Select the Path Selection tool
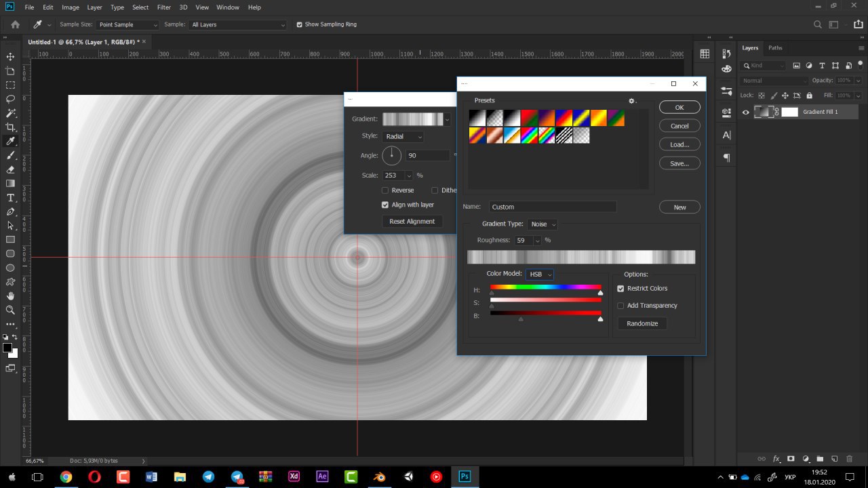The image size is (868, 488). [10, 226]
